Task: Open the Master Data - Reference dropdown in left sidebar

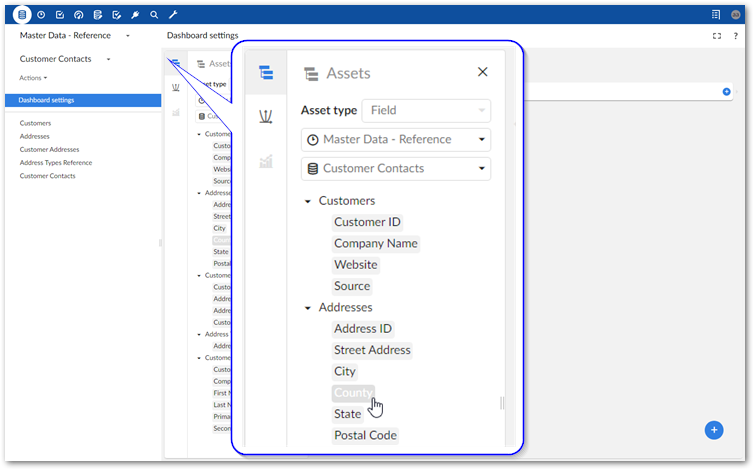Action: pos(127,36)
